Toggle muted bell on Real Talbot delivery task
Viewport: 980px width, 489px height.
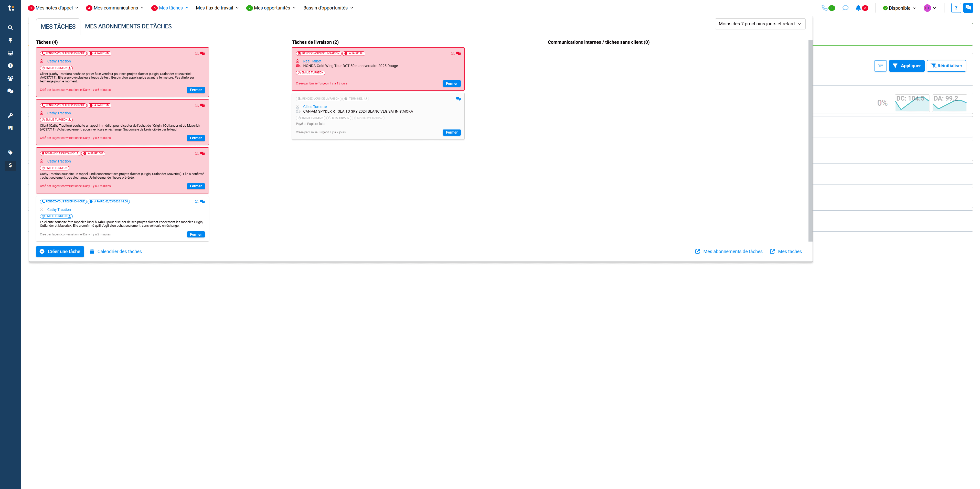point(453,54)
